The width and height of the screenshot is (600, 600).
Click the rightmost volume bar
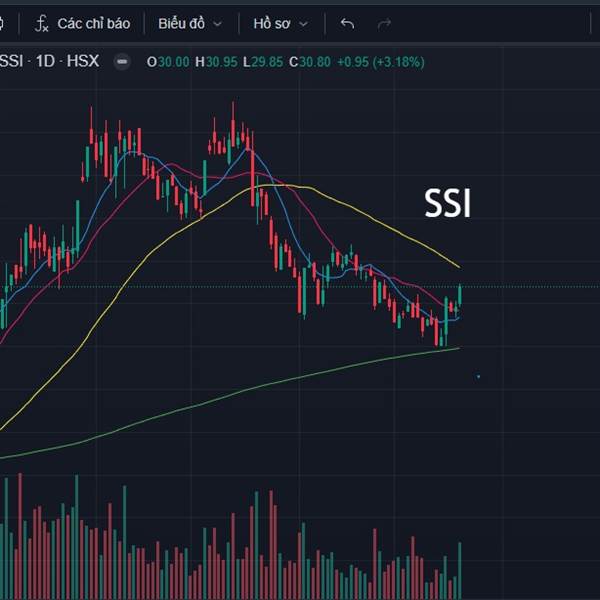460,570
